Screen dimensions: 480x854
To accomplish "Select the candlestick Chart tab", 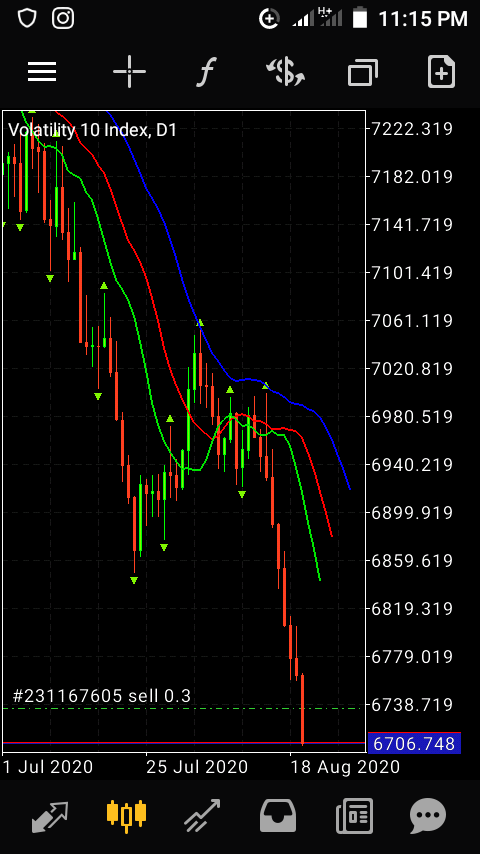I will coord(126,816).
